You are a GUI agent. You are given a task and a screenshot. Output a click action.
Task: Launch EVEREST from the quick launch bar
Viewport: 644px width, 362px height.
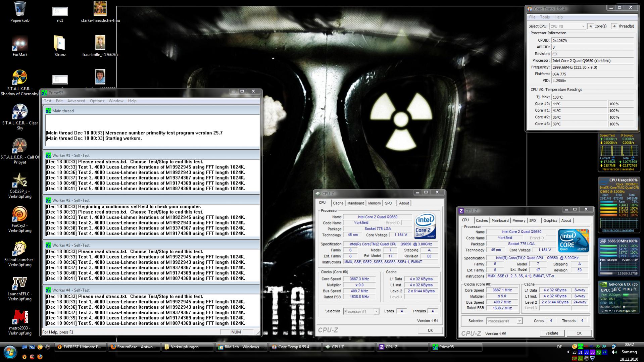tap(24, 357)
